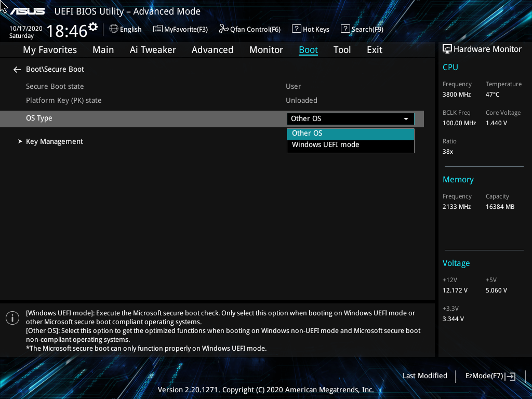
Task: Click the settings gear next to the clock
Action: click(x=93, y=27)
